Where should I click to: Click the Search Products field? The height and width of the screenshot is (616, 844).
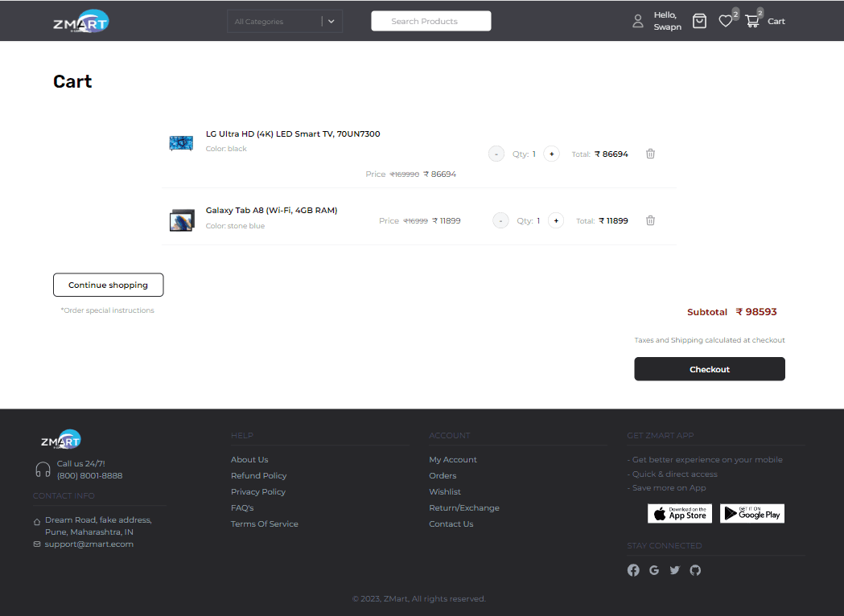pyautogui.click(x=430, y=22)
